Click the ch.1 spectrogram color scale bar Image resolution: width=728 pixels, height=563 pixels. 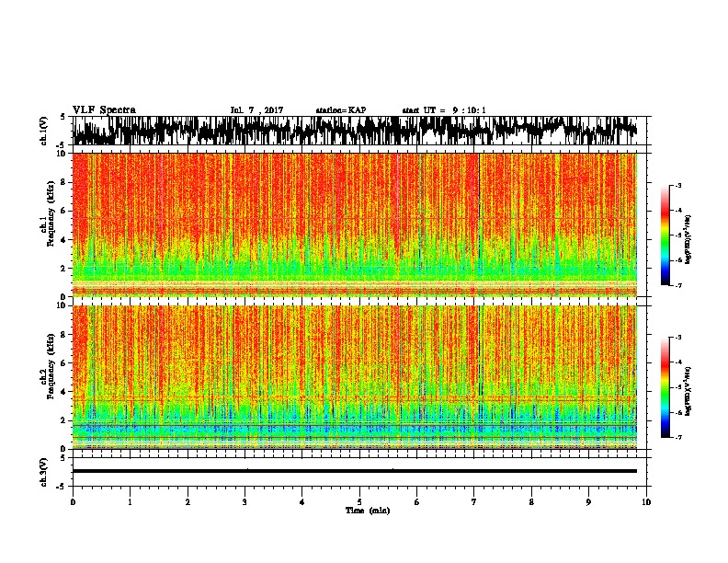(665, 236)
